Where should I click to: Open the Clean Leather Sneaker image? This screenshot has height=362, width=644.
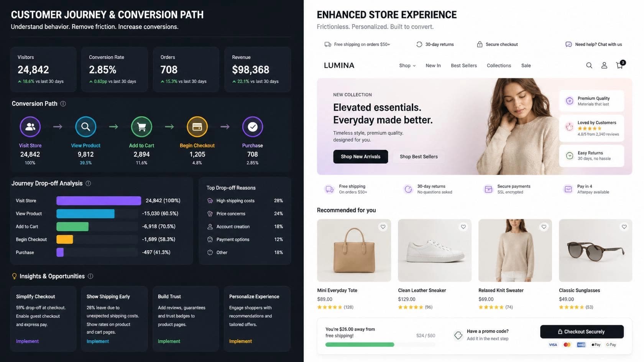(435, 250)
